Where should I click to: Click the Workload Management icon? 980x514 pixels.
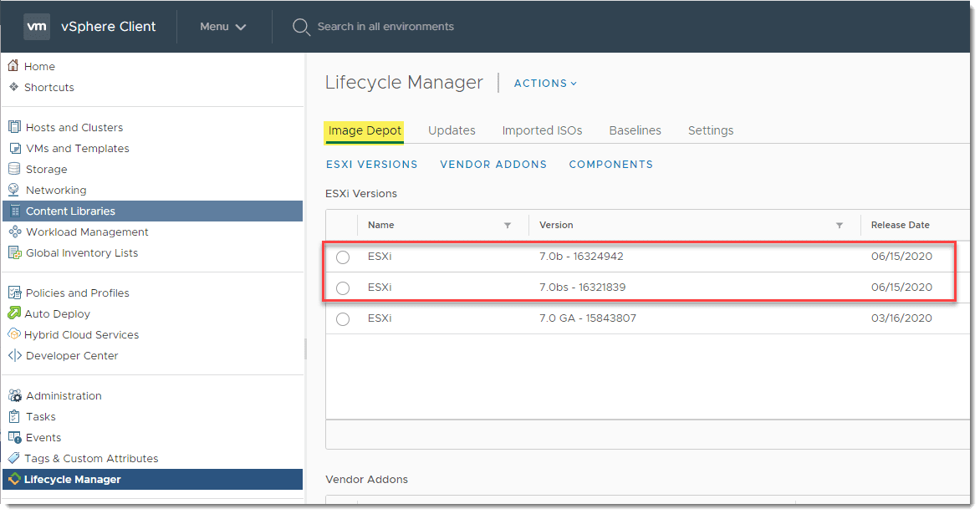coord(14,232)
